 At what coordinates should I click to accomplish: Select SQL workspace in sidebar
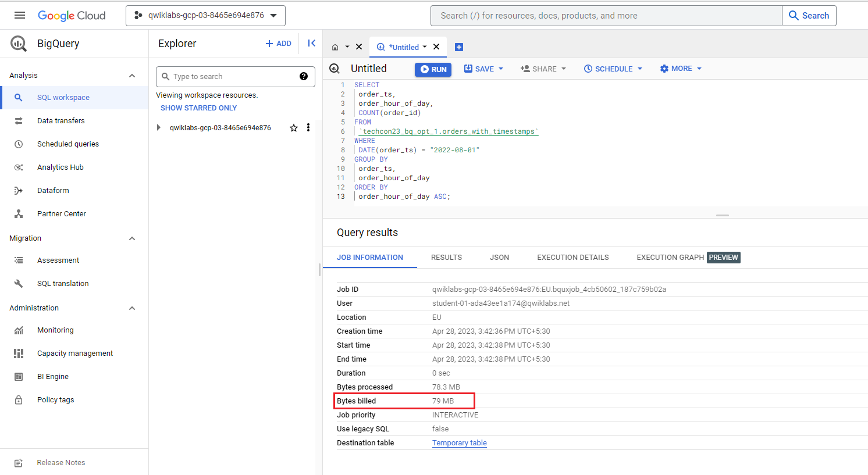point(74,98)
